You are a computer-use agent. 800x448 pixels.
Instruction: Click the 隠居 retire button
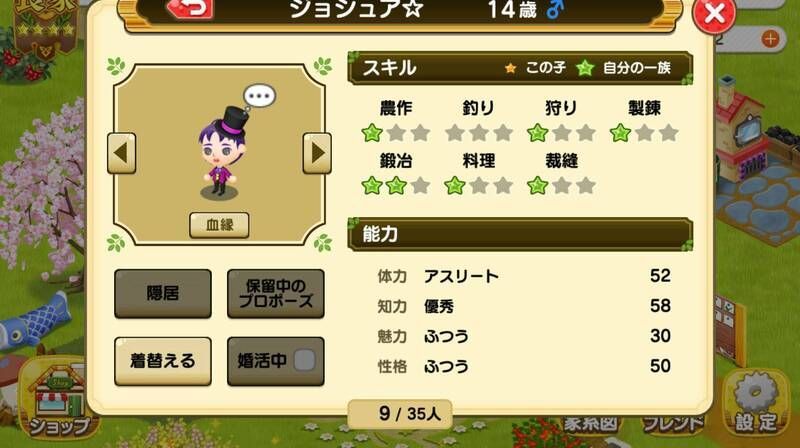pyautogui.click(x=163, y=293)
